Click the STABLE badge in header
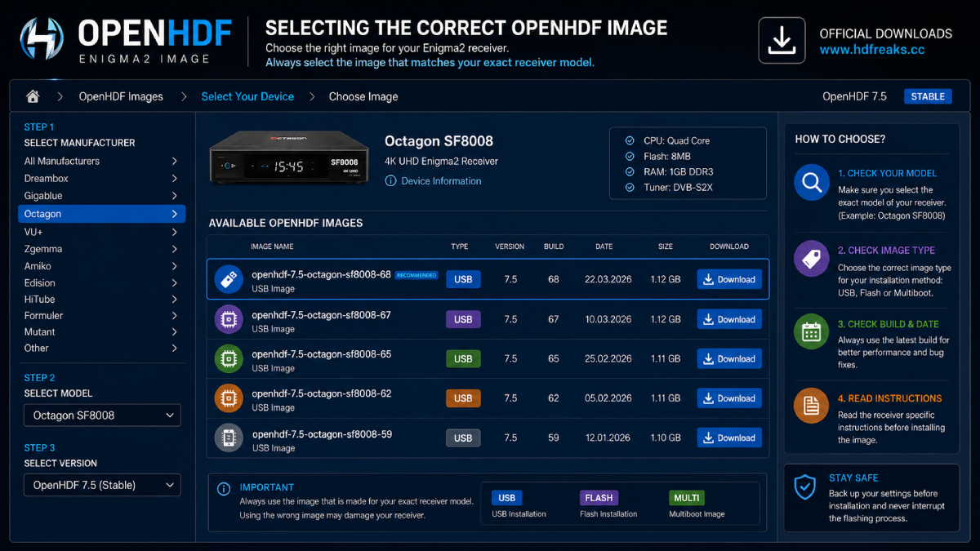This screenshot has height=551, width=980. (928, 96)
